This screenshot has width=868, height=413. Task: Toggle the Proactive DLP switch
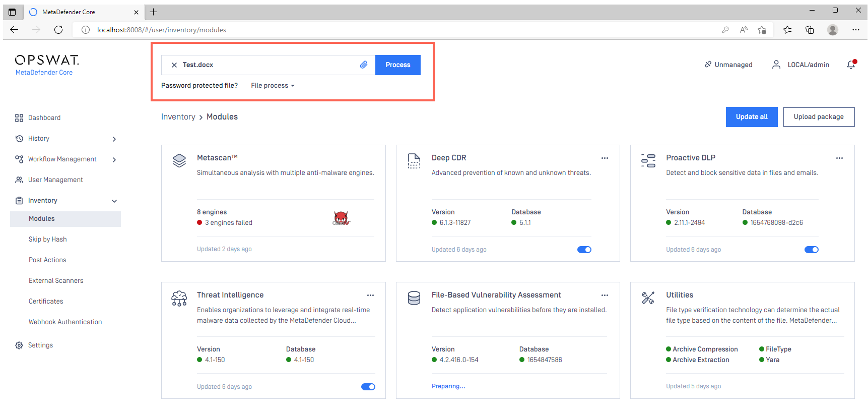click(x=812, y=250)
